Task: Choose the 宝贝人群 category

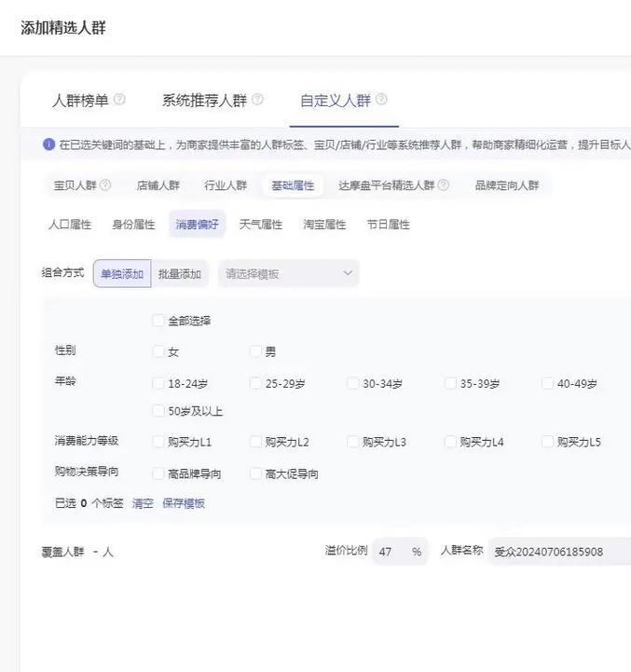Action: click(x=75, y=185)
